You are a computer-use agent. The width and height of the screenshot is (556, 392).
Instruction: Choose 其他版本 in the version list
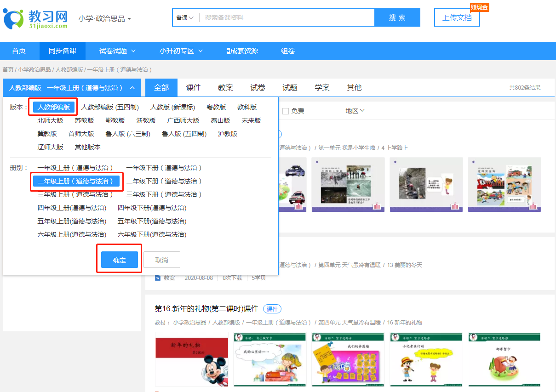(x=88, y=147)
